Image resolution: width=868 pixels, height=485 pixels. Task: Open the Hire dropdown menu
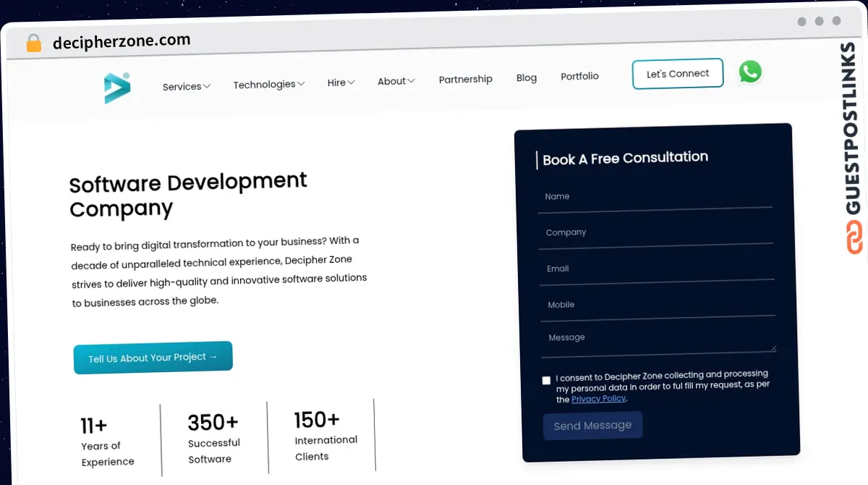[341, 83]
